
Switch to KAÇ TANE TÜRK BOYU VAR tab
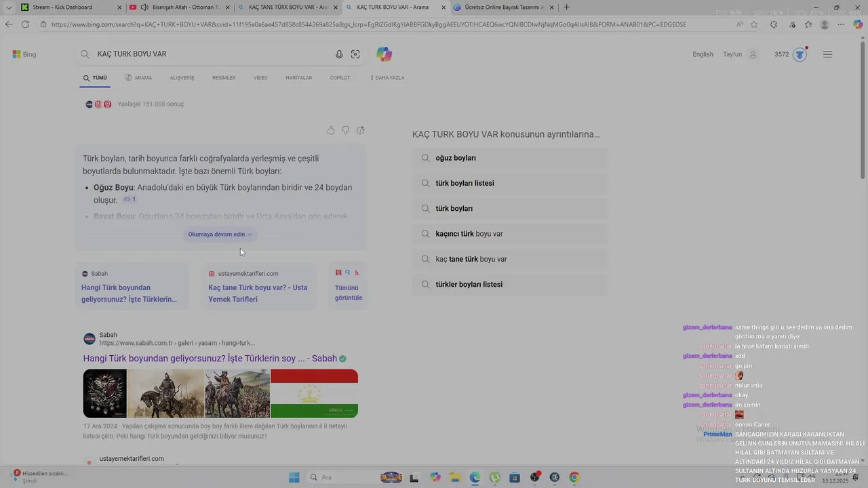point(288,7)
